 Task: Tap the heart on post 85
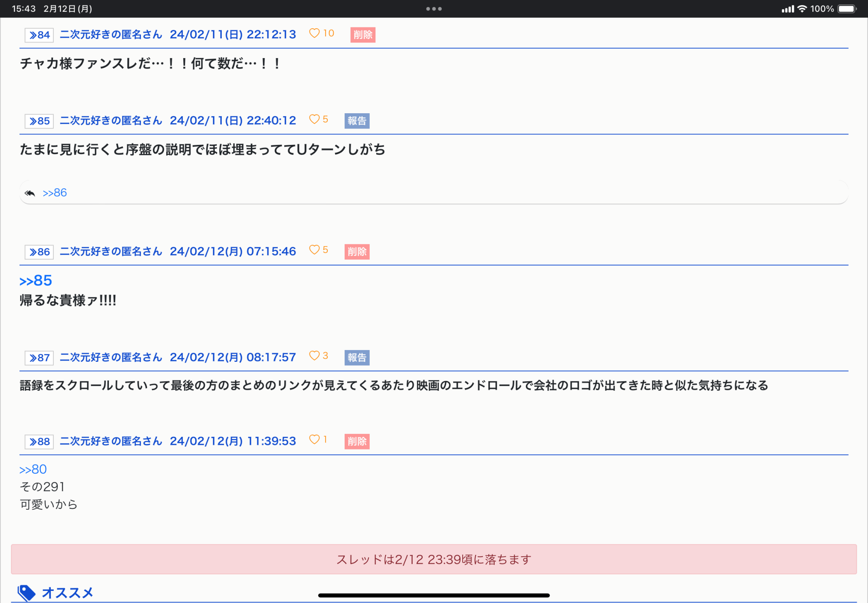click(x=314, y=119)
